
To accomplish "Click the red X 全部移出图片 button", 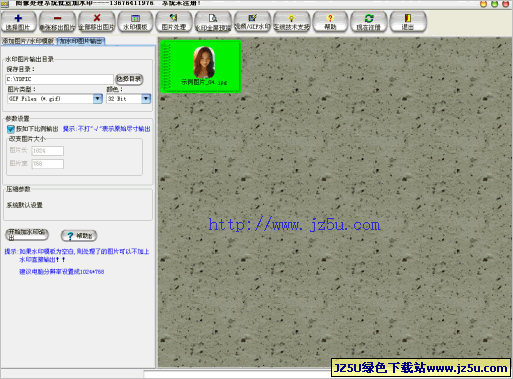I will 97,22.
